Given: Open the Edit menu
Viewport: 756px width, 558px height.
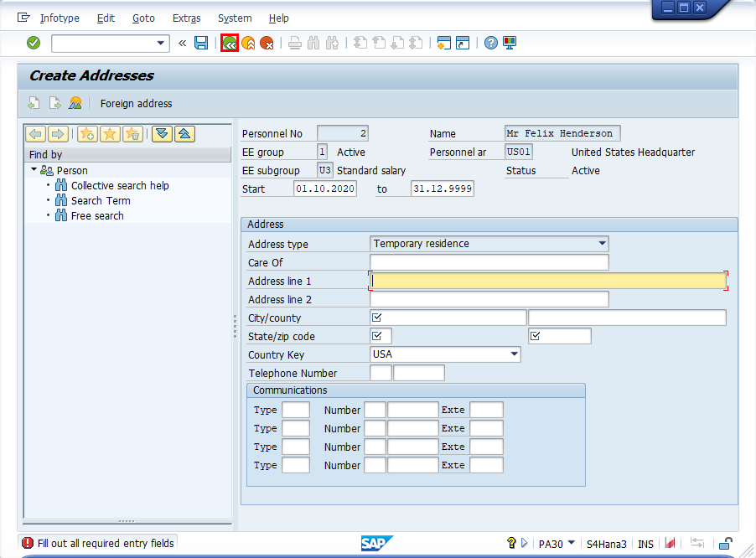Looking at the screenshot, I should [106, 18].
